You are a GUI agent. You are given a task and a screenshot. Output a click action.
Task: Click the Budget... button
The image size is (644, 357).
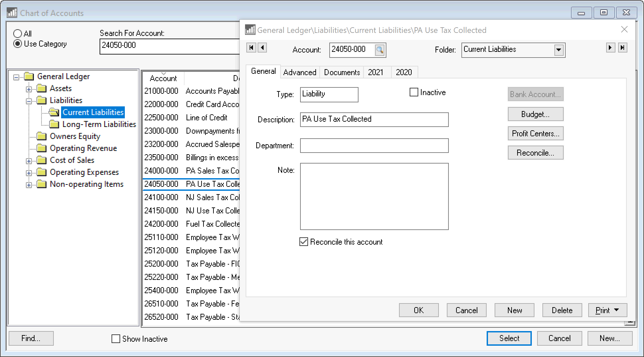pos(535,114)
